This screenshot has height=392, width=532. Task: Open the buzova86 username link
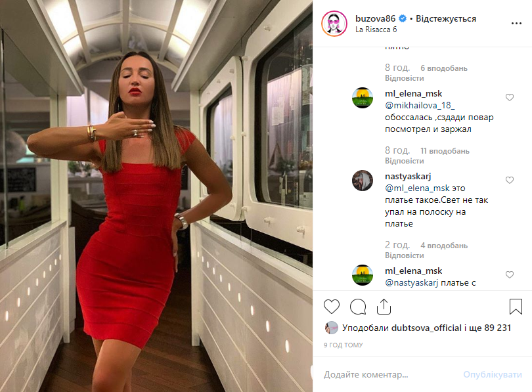click(375, 18)
